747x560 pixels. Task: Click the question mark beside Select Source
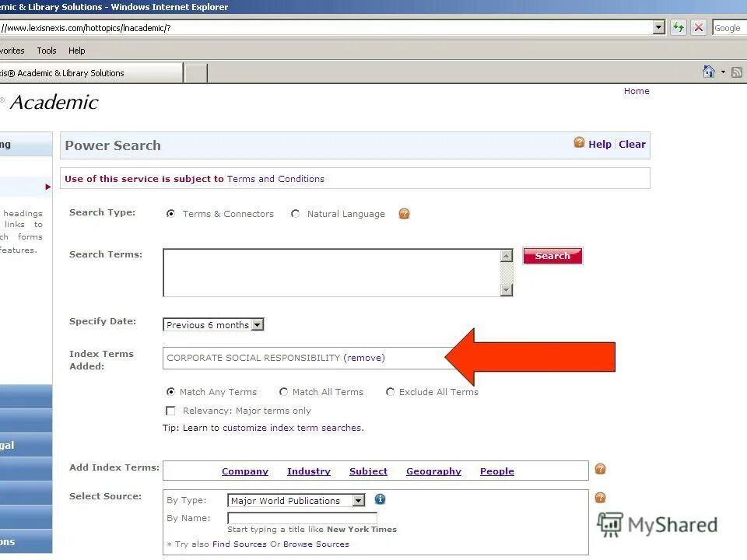[600, 496]
